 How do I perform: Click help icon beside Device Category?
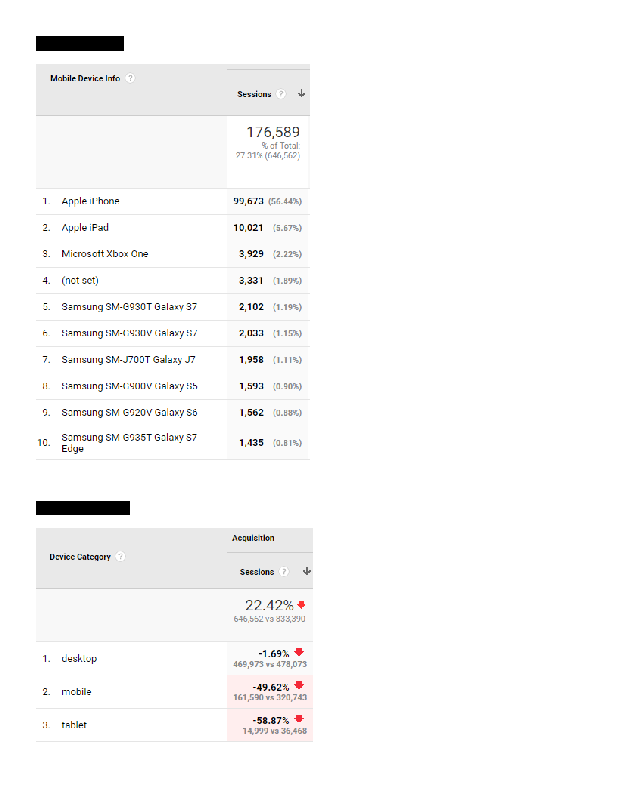(x=120, y=557)
